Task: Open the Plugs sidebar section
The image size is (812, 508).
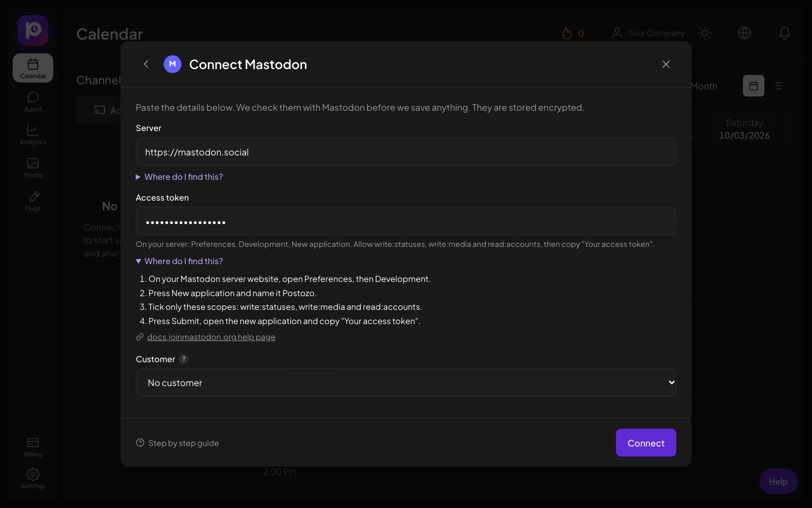Action: 33,201
